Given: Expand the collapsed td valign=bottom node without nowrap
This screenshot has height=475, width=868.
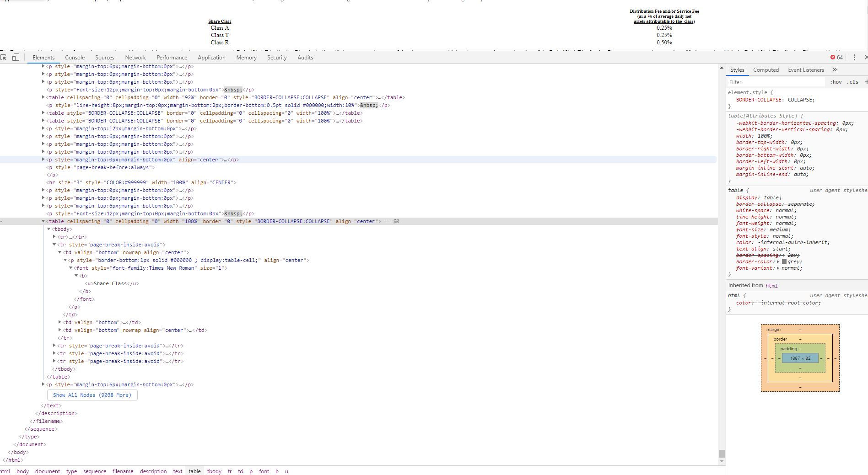Looking at the screenshot, I should pyautogui.click(x=60, y=322).
